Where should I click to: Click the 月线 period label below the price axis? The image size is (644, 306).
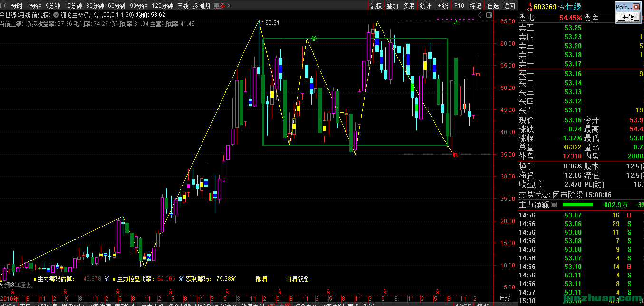tap(505, 298)
